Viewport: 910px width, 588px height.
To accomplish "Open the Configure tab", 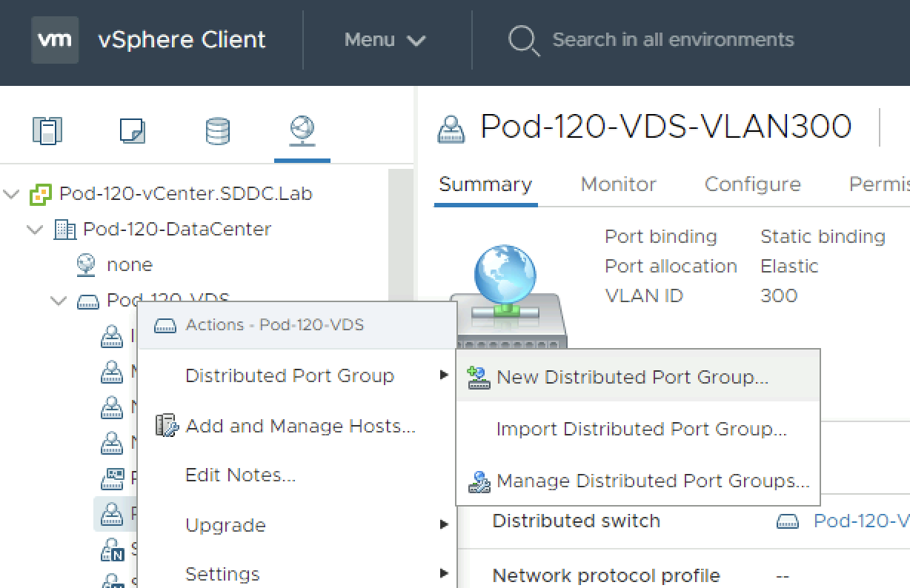I will pyautogui.click(x=752, y=184).
